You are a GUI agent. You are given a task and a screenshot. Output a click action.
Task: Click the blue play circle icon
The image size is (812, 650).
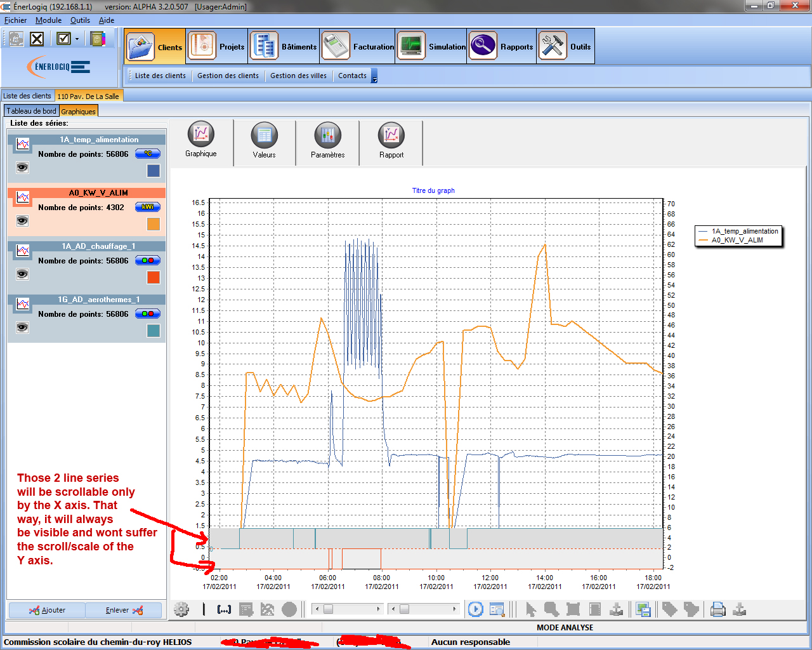point(476,609)
